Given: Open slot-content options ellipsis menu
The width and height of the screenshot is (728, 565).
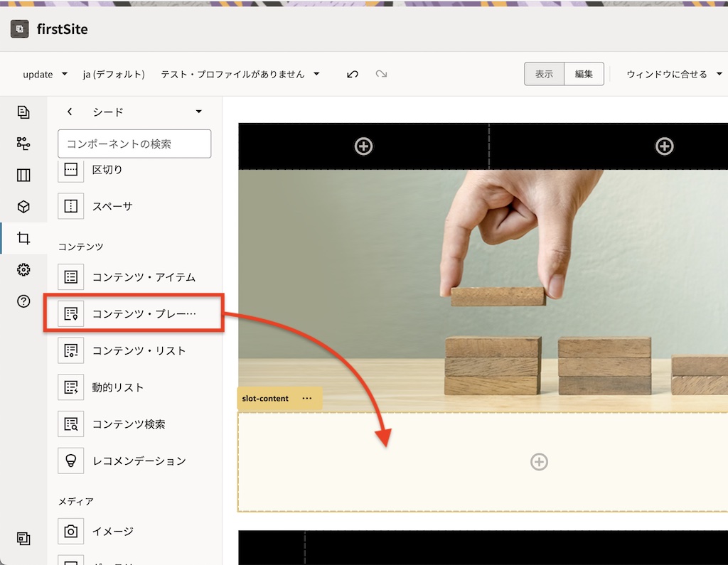Looking at the screenshot, I should point(306,399).
